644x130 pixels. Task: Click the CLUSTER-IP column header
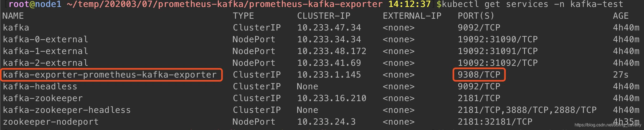click(324, 16)
